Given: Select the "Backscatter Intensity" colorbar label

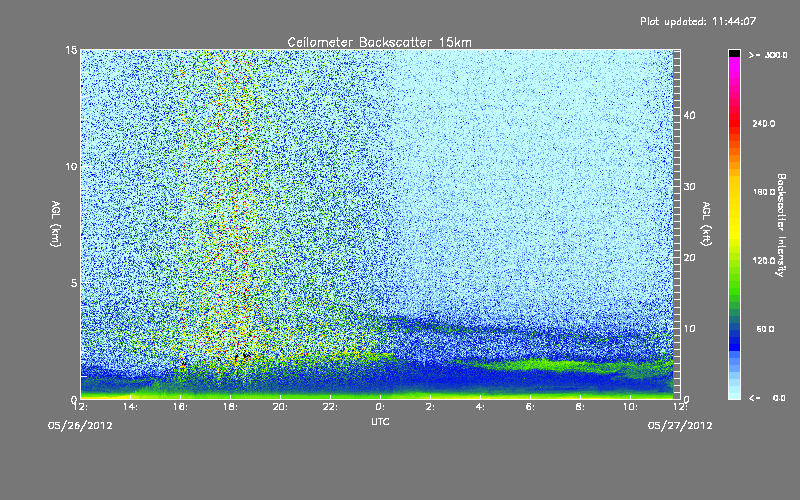Looking at the screenshot, I should [781, 225].
